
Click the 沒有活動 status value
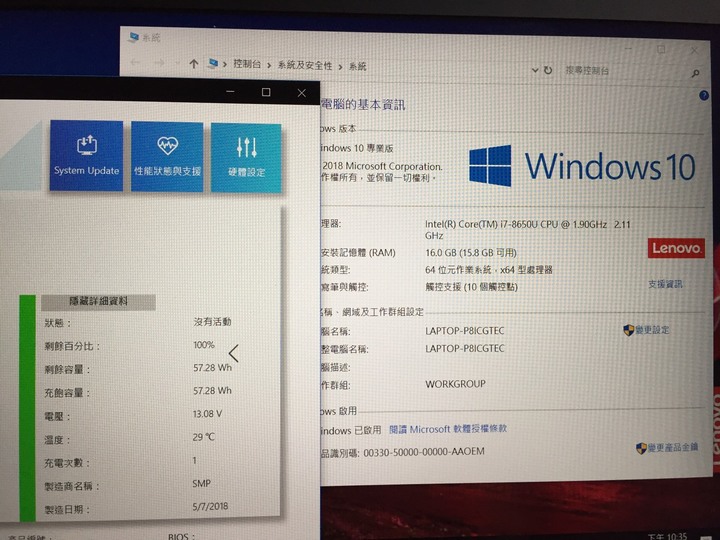click(x=212, y=321)
